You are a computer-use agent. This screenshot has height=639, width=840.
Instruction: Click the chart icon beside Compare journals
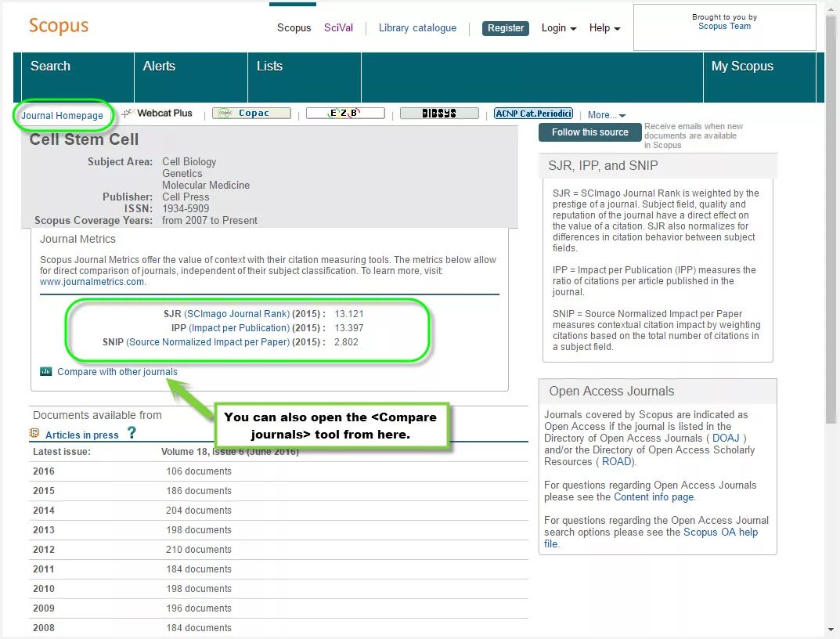[46, 371]
